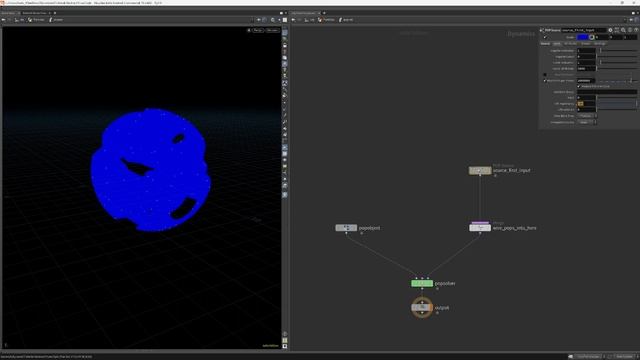Select the wire_pops_into_here merge node
640x360 pixels.
click(480, 227)
